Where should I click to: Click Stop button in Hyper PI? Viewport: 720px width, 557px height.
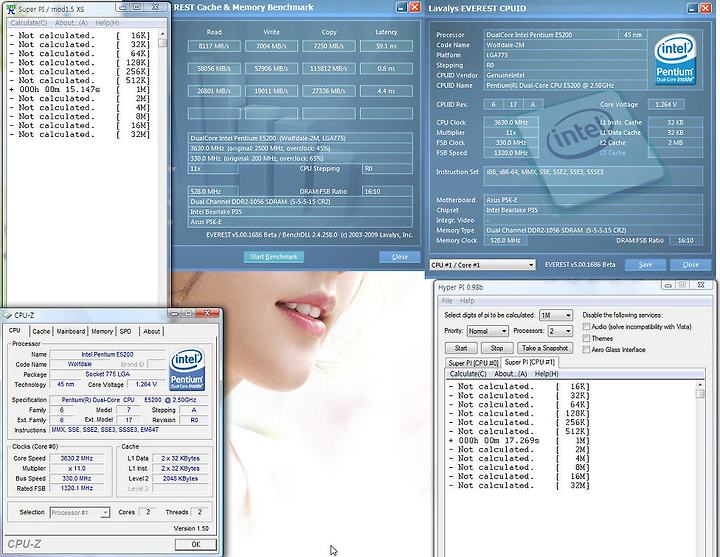(497, 348)
